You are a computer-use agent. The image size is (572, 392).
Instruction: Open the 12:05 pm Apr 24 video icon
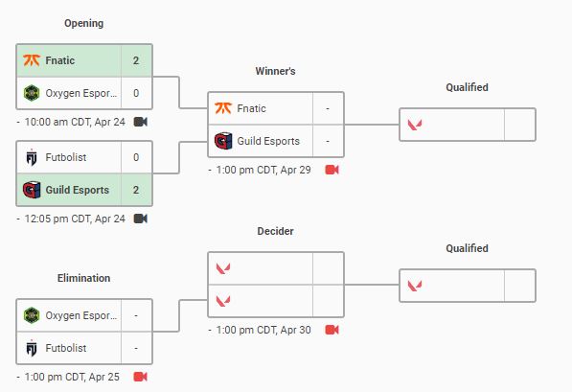(x=141, y=219)
